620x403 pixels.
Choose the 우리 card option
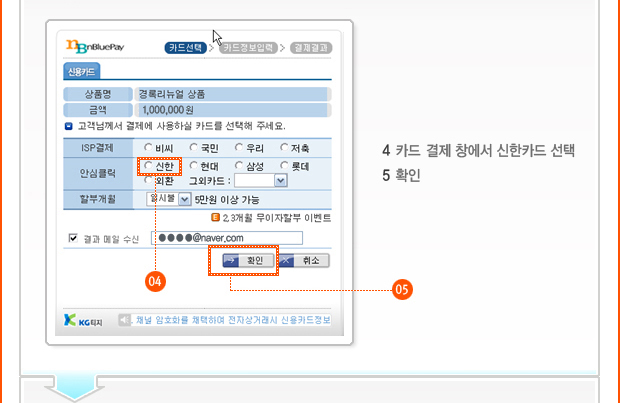coord(238,147)
